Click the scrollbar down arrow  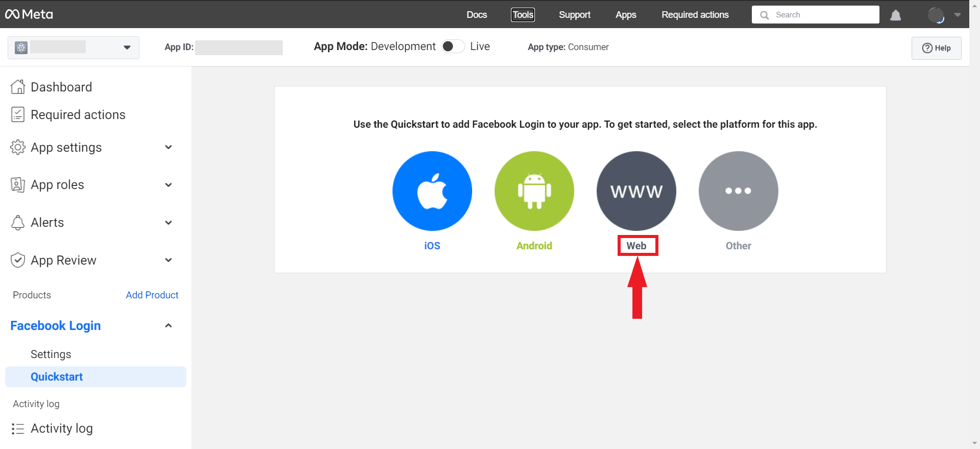coord(975,443)
